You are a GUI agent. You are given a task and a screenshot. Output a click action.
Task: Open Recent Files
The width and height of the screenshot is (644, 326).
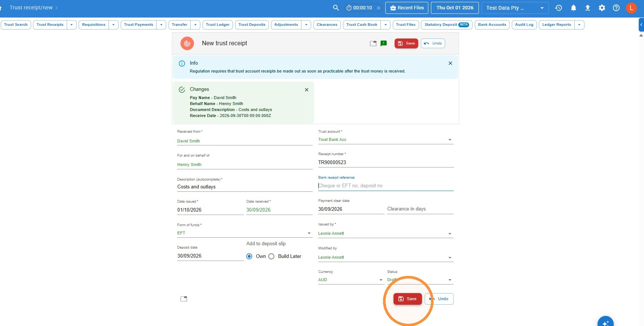407,8
